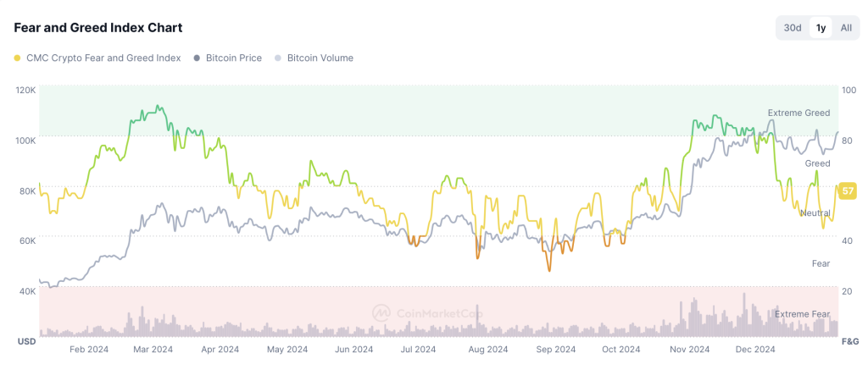The width and height of the screenshot is (868, 370).
Task: Click the yellow Fear and Greed legend dot
Action: click(17, 58)
